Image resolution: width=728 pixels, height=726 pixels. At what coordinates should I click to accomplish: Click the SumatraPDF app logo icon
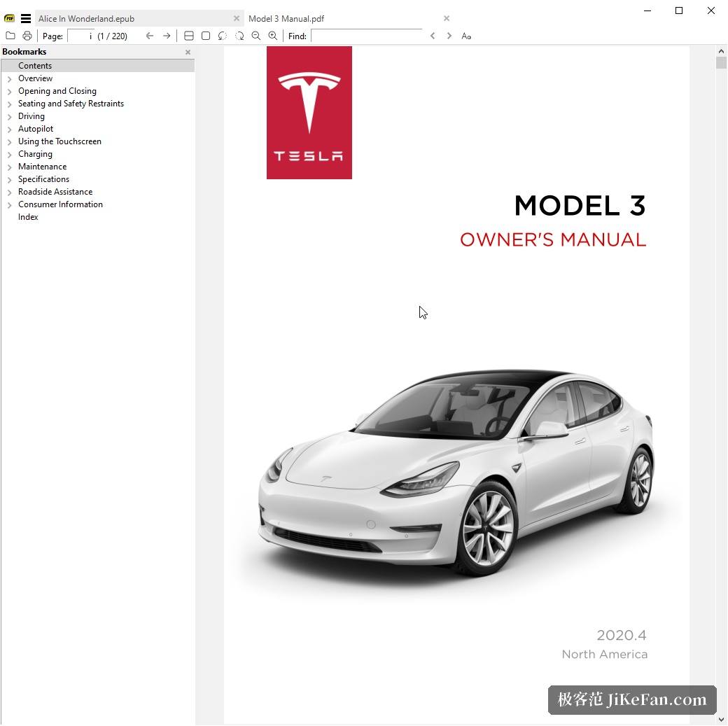[10, 19]
